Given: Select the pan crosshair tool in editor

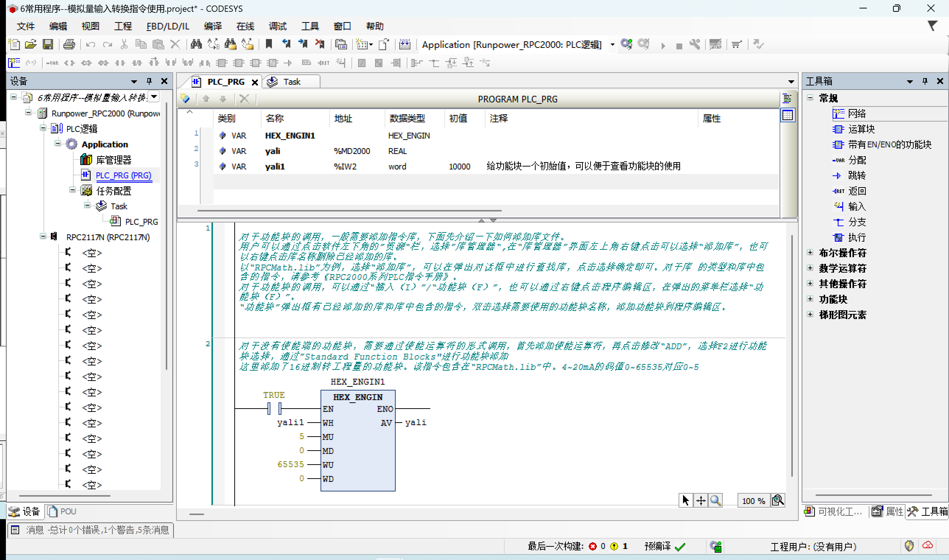Looking at the screenshot, I should (701, 500).
